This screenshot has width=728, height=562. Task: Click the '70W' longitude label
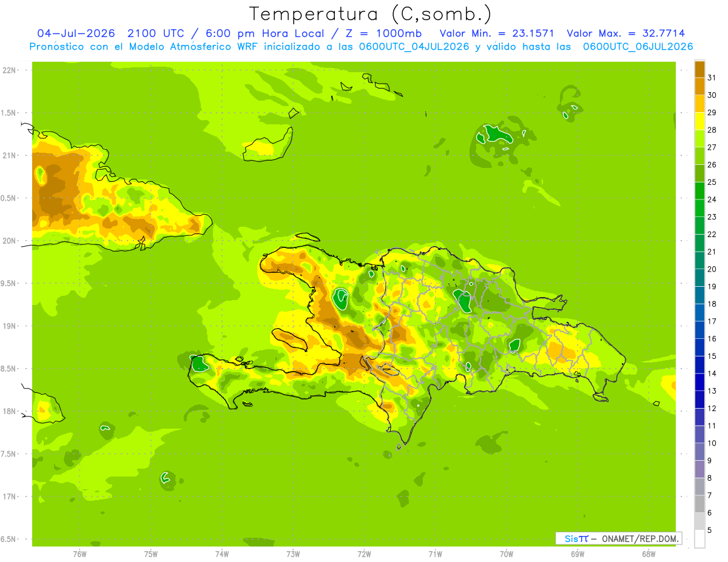tap(507, 554)
